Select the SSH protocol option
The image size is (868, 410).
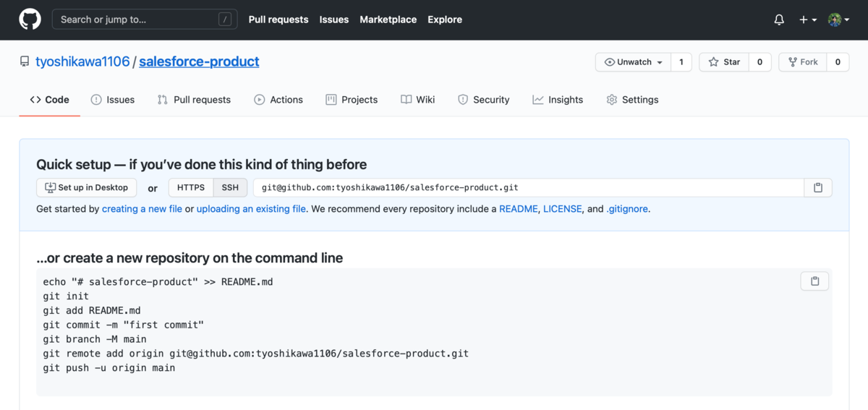[x=230, y=187]
